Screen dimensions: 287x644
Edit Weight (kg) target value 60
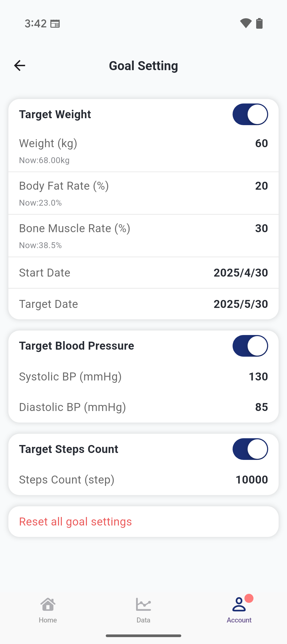coord(261,143)
